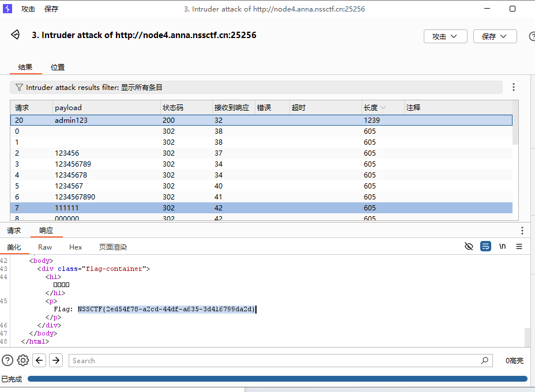
Task: Click the results filter bar 显示所有条目
Action: coord(256,88)
